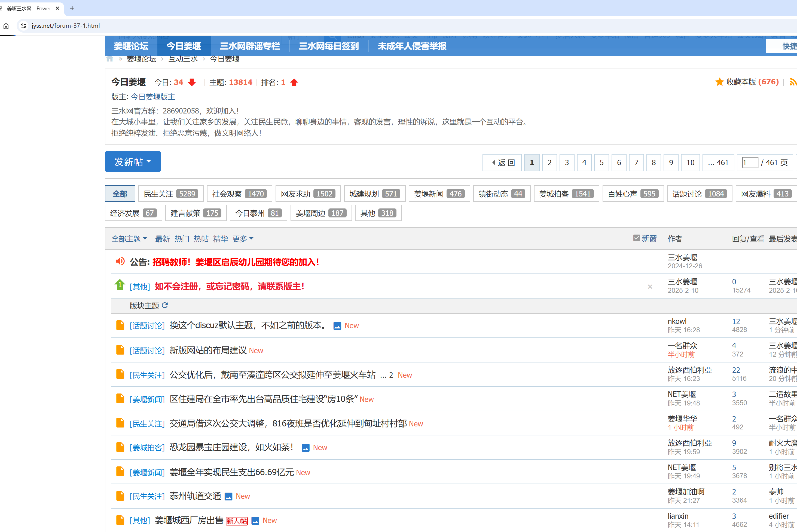
Task: Open pinned thread 如不会注册，或忘记密码
Action: pos(230,286)
